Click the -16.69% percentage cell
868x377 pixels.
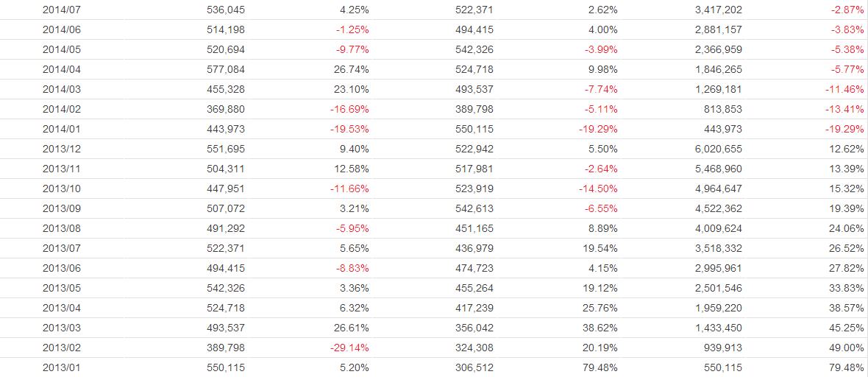(x=349, y=109)
